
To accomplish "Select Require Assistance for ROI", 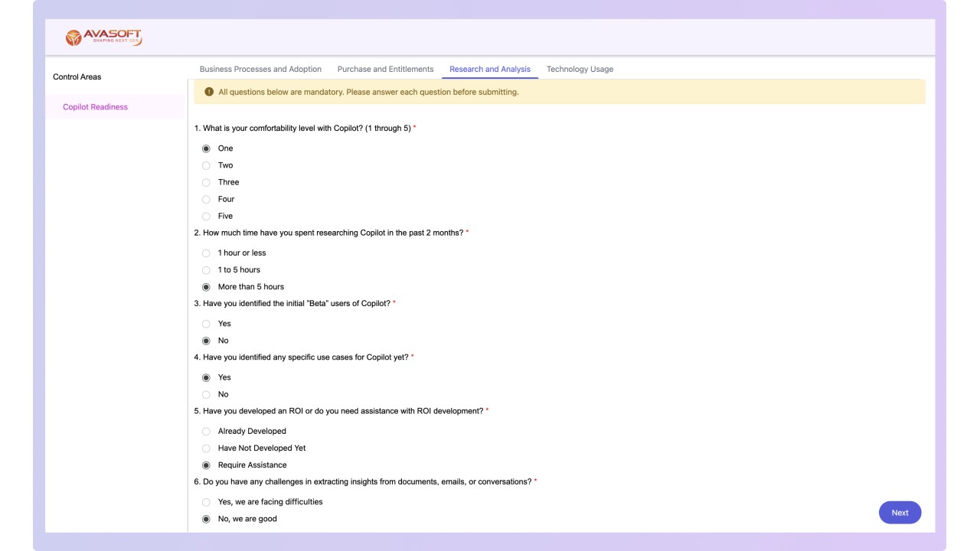I will coord(206,465).
